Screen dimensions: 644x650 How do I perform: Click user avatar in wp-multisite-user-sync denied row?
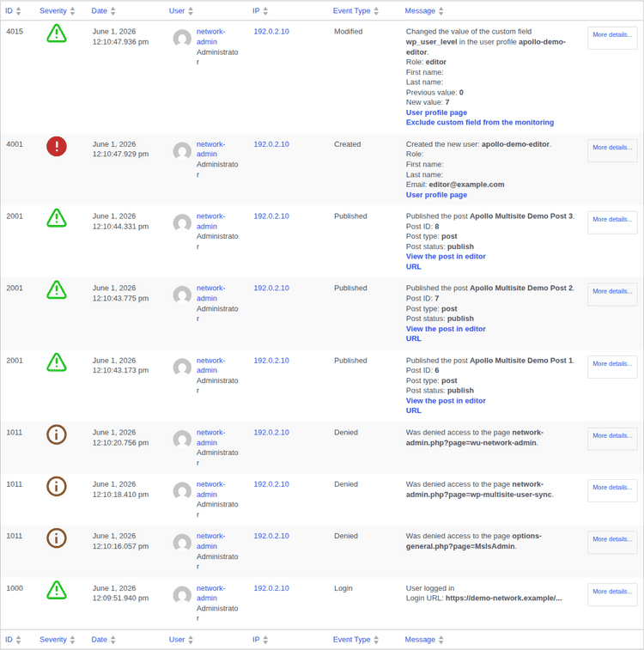click(182, 491)
